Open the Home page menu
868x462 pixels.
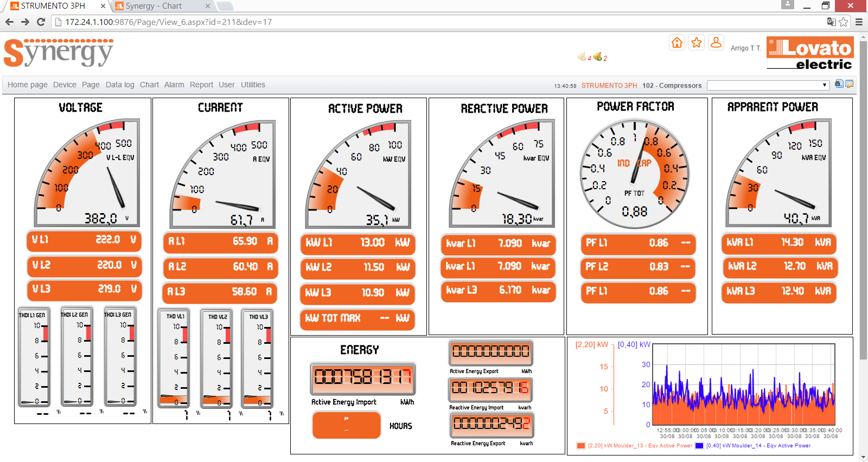28,85
